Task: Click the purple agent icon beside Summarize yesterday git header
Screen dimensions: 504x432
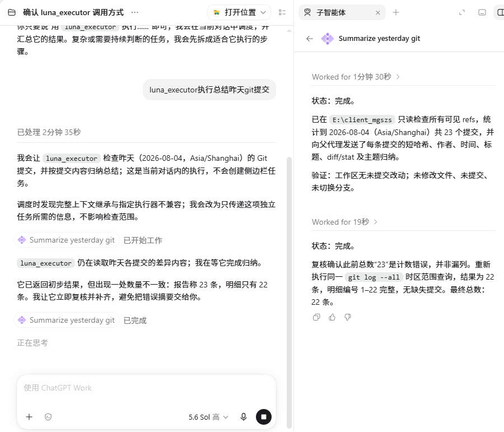Action: click(x=327, y=39)
